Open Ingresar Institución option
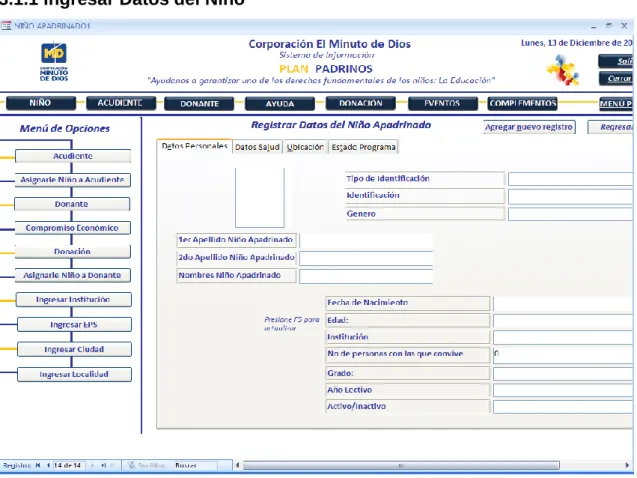The image size is (637, 478). point(74,300)
